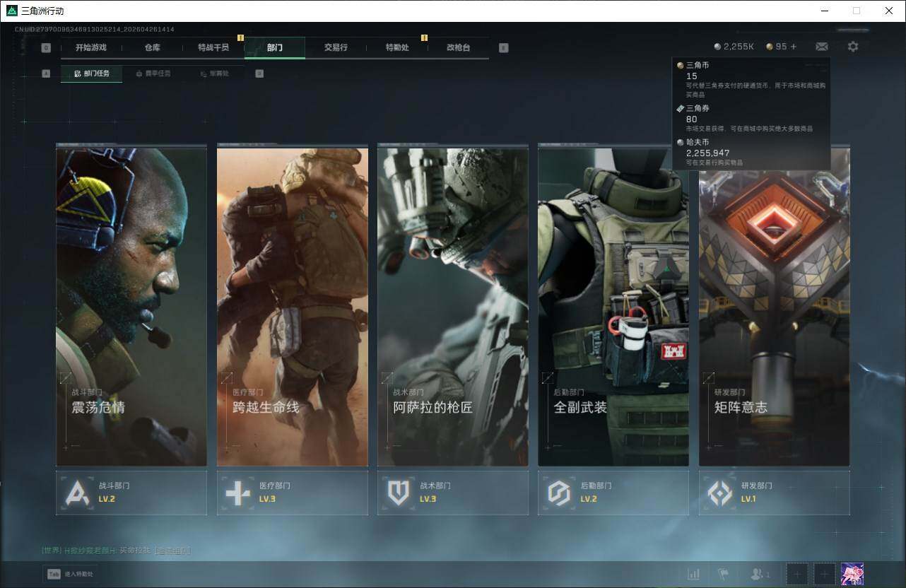Select the 改枪台 tab

tap(458, 47)
